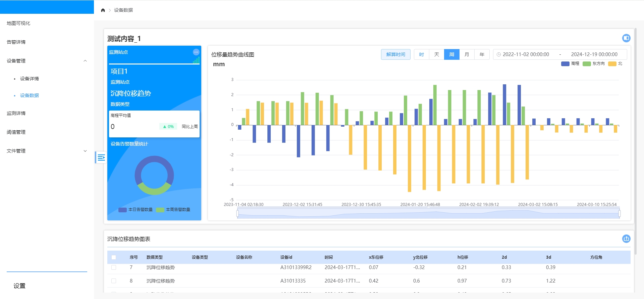Open 地图可视化 in the sidebar

pos(18,23)
